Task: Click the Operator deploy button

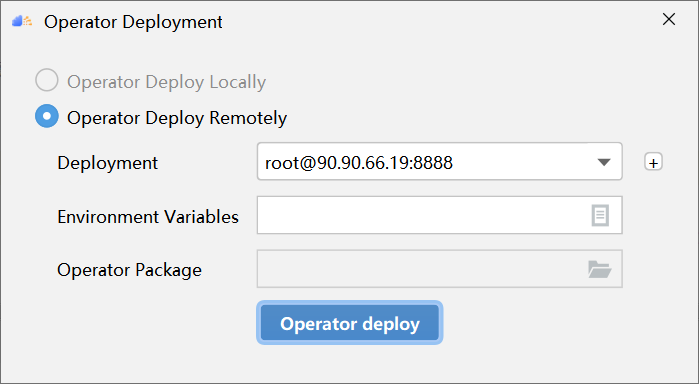Action: [x=350, y=323]
